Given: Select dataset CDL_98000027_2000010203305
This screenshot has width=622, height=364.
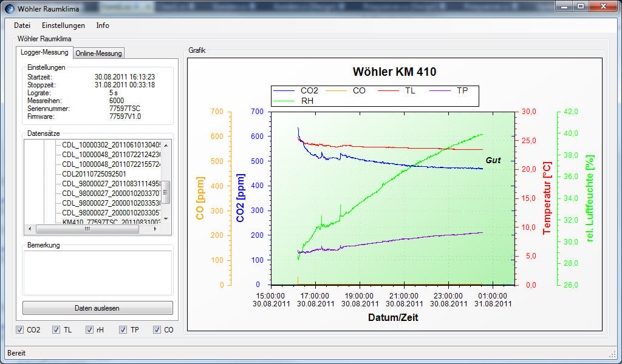Looking at the screenshot, I should (111, 213).
